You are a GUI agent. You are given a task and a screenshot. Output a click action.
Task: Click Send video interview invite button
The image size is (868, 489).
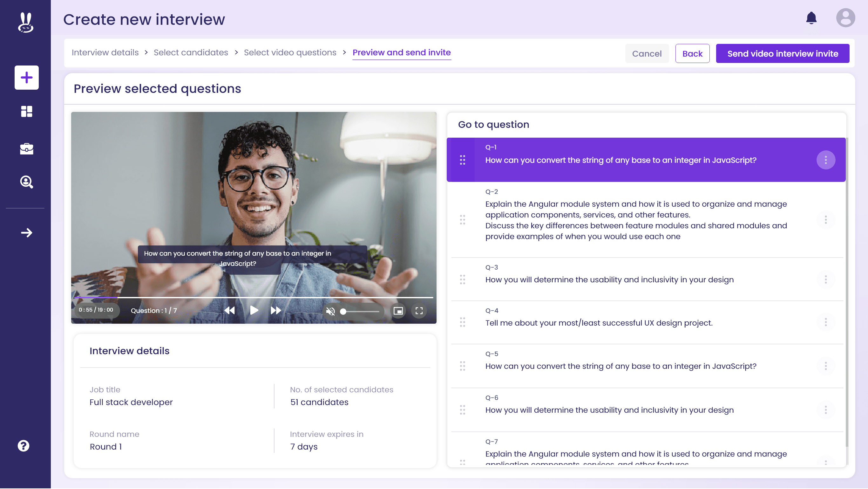[x=783, y=54]
